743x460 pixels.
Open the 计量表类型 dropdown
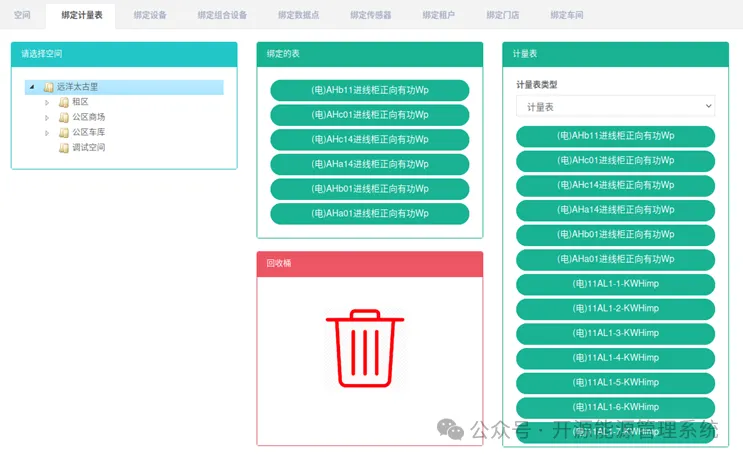616,107
